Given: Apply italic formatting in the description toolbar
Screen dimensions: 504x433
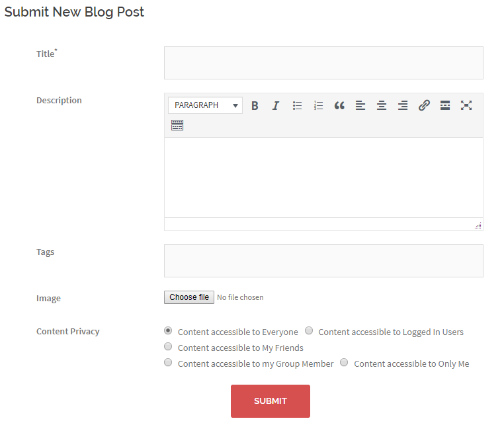Looking at the screenshot, I should click(x=276, y=105).
